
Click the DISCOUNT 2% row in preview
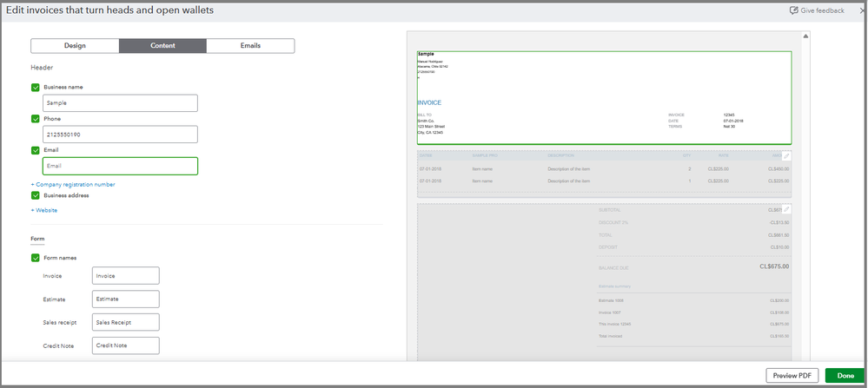pyautogui.click(x=694, y=223)
